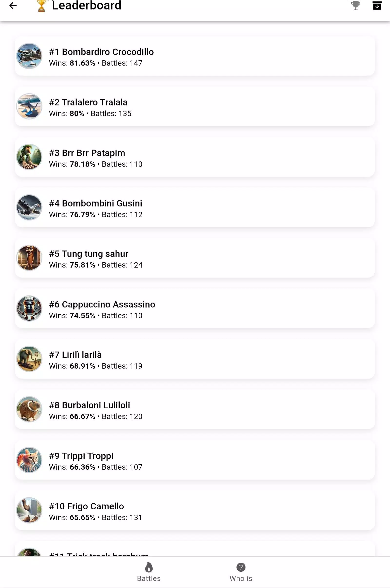Image resolution: width=390 pixels, height=588 pixels.
Task: Click the black archive download icon
Action: [x=377, y=5]
